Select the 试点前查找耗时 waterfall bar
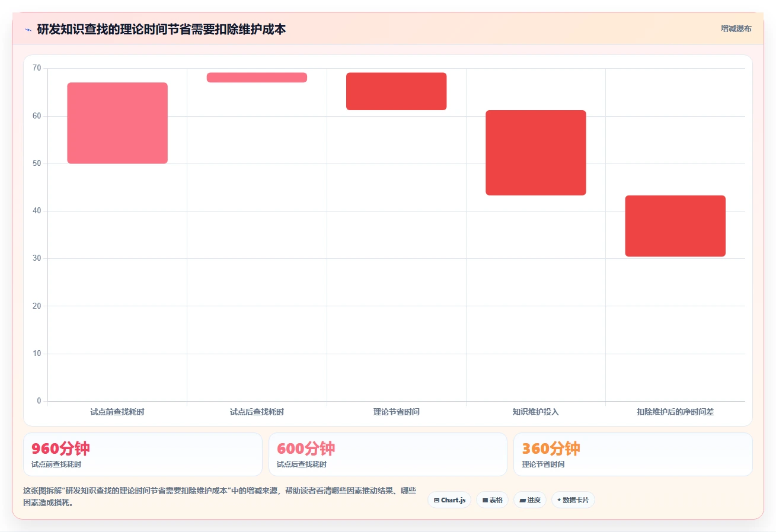This screenshot has width=776, height=532. tap(117, 123)
